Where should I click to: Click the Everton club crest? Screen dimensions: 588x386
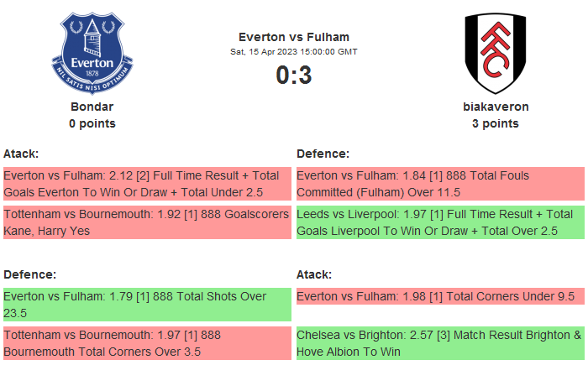coord(92,53)
